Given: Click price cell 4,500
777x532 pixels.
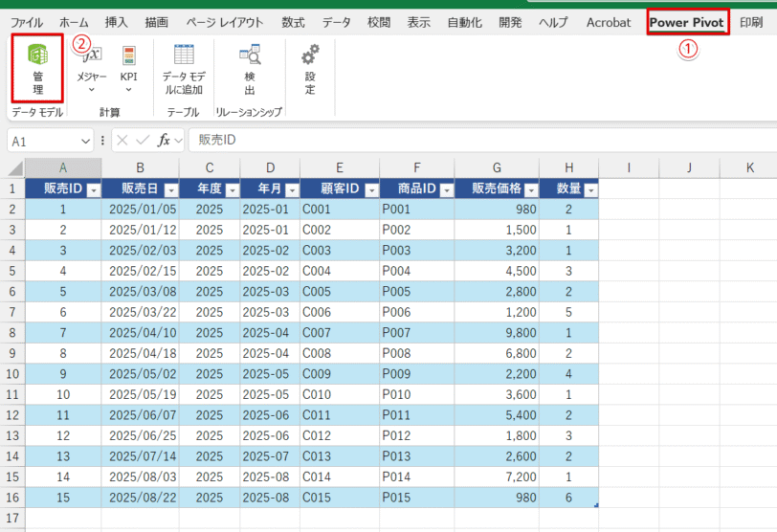Looking at the screenshot, I should pyautogui.click(x=497, y=271).
